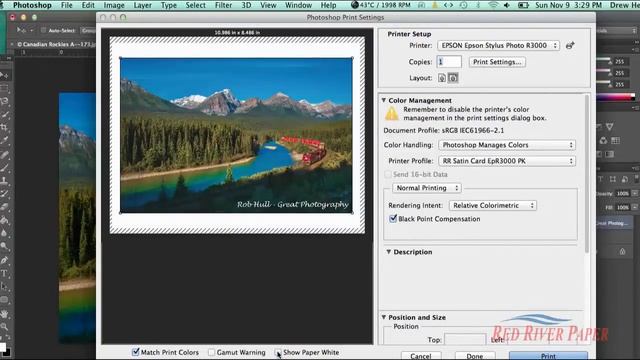Image resolution: width=640 pixels, height=360 pixels.
Task: Select the Move tool in Photoshop toolbar
Action: pos(4,75)
